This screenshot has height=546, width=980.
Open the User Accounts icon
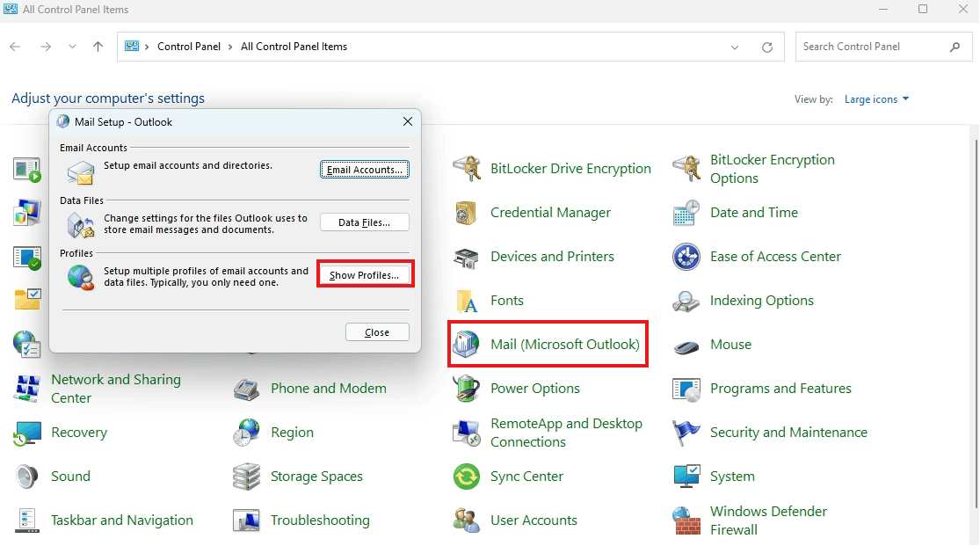466,521
